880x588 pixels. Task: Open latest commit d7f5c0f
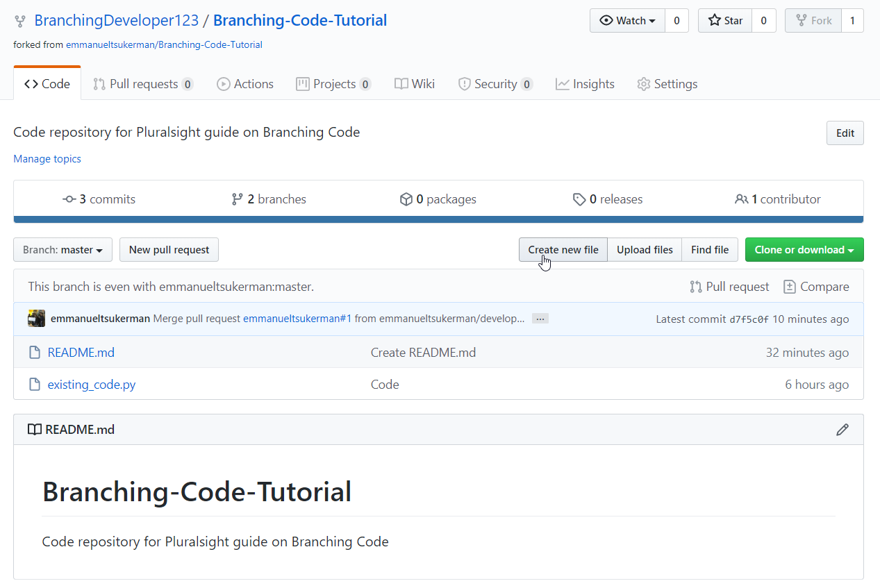(749, 319)
